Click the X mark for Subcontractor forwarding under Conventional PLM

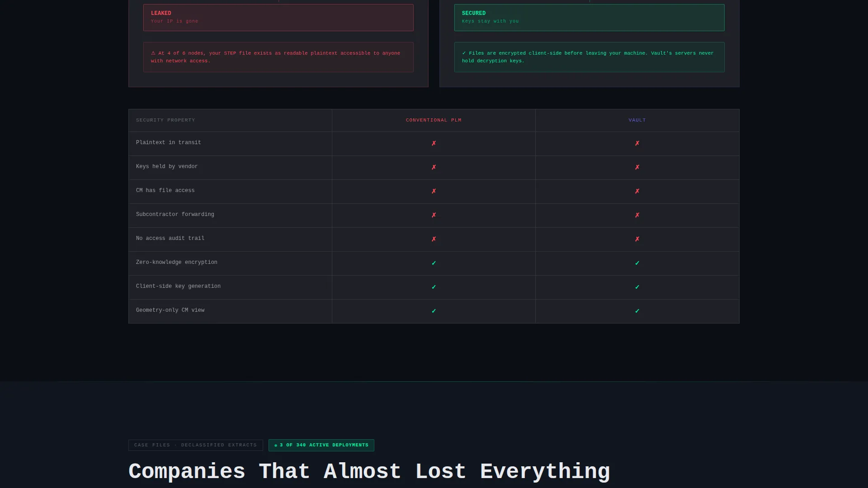tap(434, 215)
